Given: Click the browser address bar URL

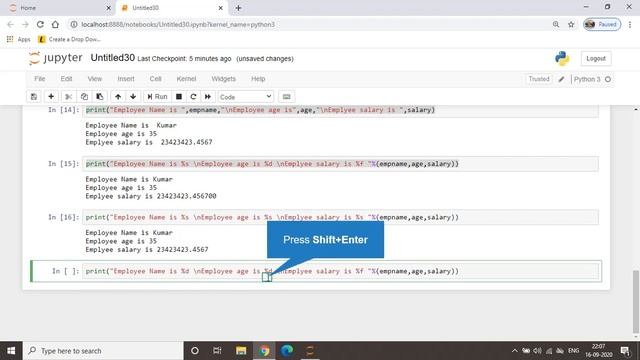Looking at the screenshot, I should (178, 24).
